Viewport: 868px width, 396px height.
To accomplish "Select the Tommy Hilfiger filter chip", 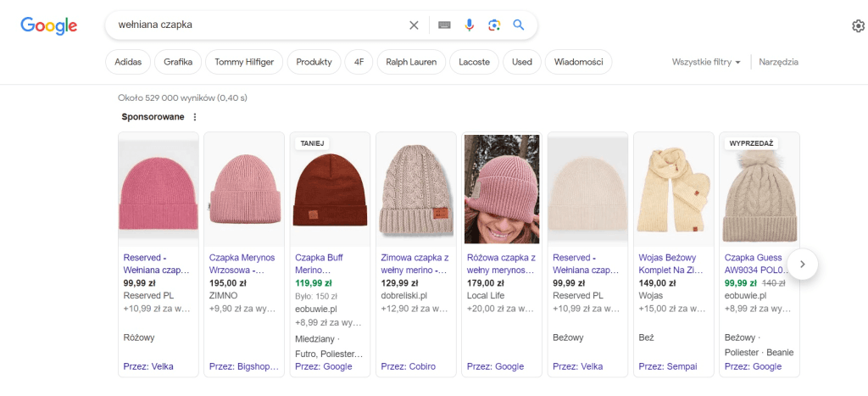I will [x=244, y=62].
